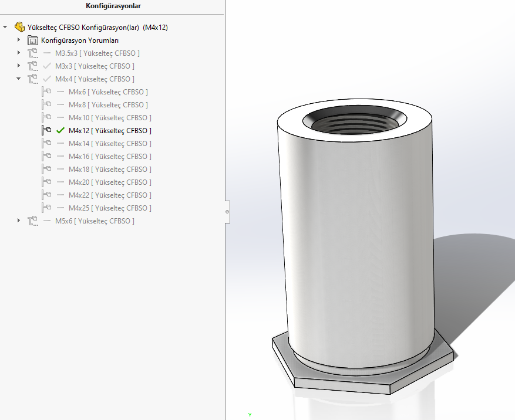Image resolution: width=515 pixels, height=420 pixels.
Task: Click the threaded hole on the standoff model
Action: [x=354, y=124]
